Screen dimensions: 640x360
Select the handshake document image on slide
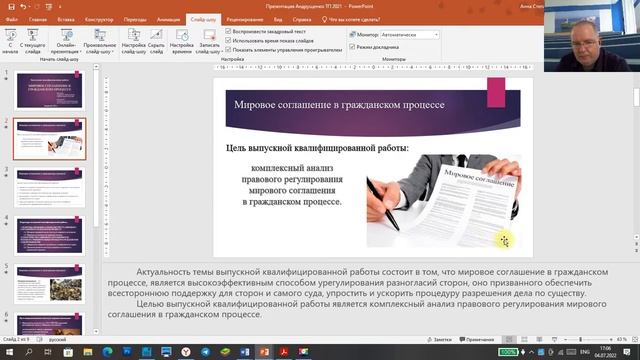point(444,200)
